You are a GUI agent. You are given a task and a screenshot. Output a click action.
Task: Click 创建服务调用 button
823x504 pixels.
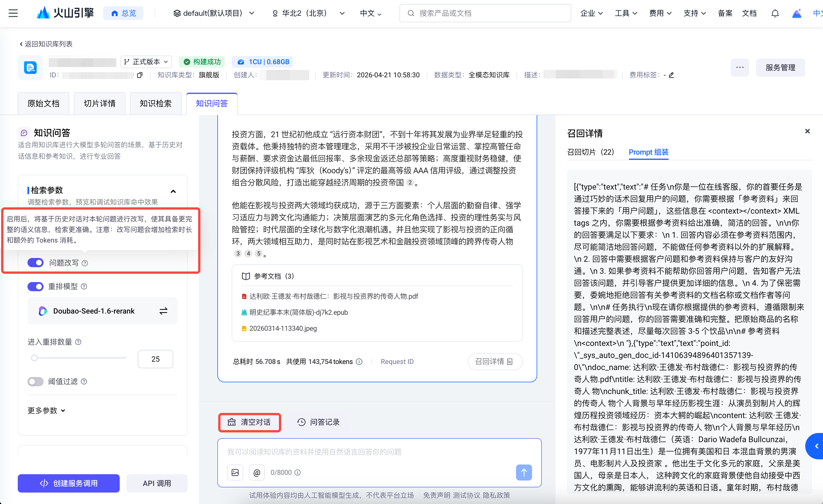[68, 483]
